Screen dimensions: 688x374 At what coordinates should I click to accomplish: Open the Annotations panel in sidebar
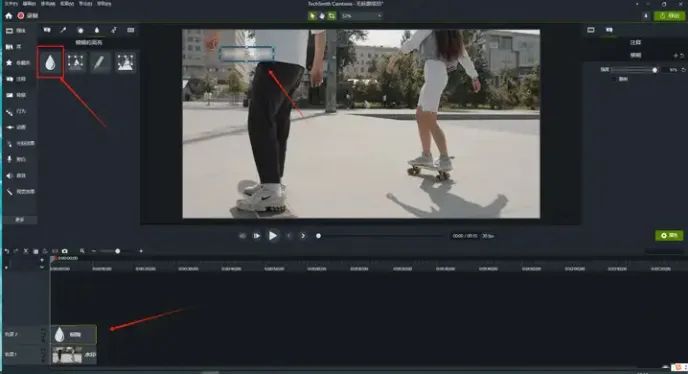click(16, 79)
